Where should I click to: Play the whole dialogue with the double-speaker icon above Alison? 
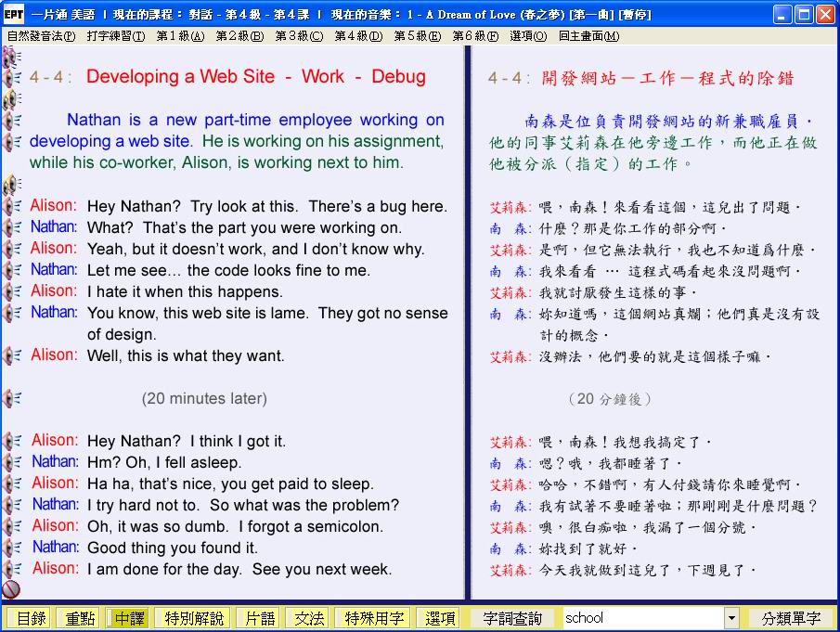(12, 185)
